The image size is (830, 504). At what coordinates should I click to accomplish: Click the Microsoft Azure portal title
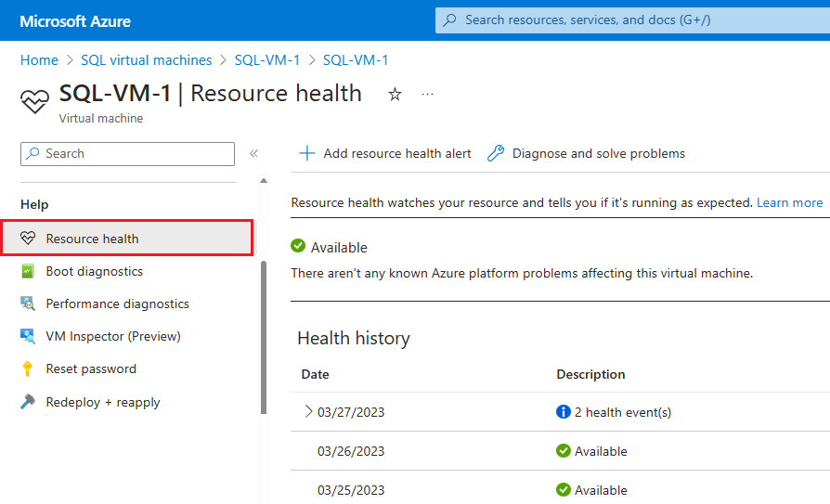point(75,20)
